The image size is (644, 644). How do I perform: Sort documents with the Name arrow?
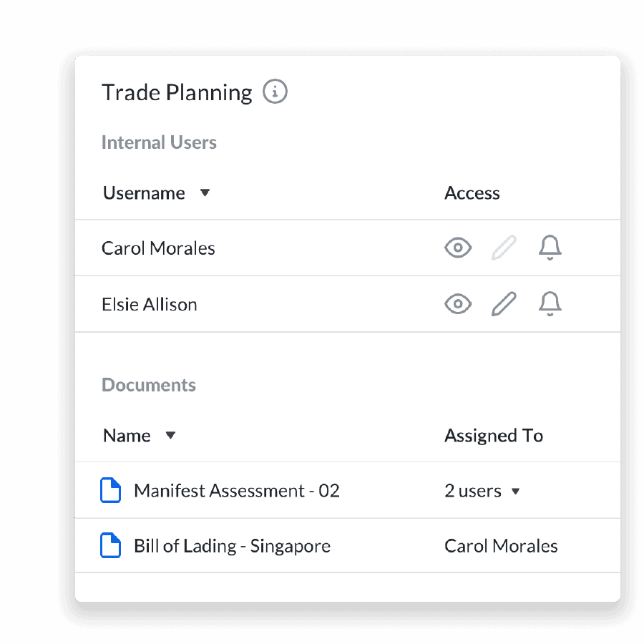click(170, 436)
